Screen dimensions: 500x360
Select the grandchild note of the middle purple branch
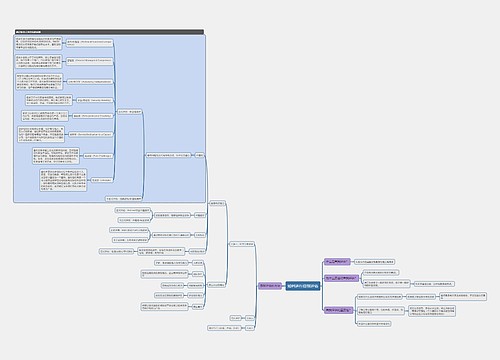pyautogui.click(x=434, y=284)
